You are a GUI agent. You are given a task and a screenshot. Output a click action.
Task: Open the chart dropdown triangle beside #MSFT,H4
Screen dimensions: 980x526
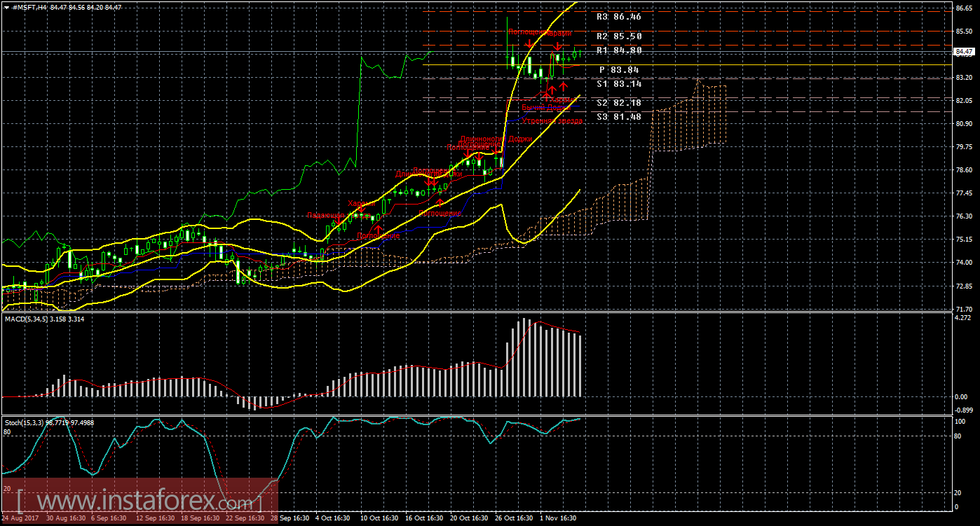[x=6, y=7]
